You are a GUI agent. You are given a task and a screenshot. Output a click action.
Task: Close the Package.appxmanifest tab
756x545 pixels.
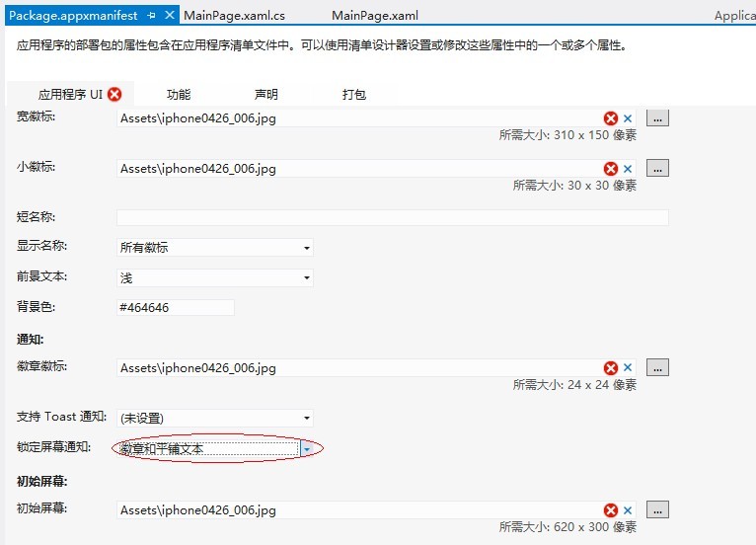(x=169, y=15)
